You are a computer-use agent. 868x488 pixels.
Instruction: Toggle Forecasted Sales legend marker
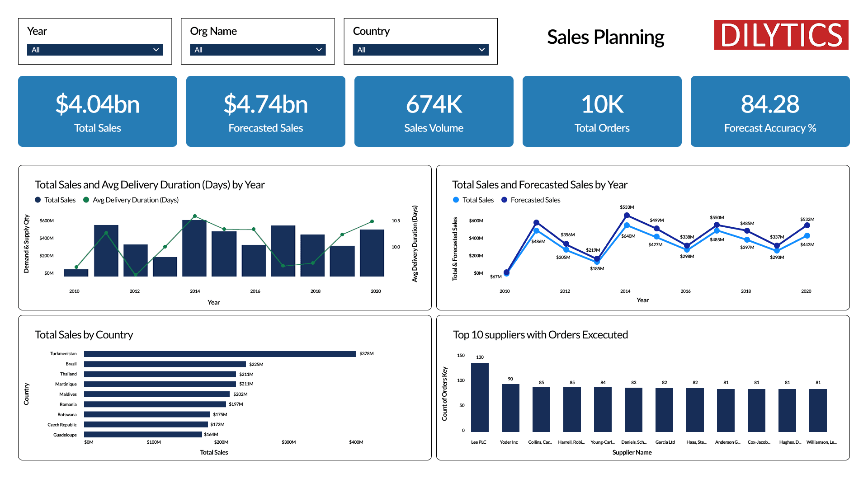[504, 200]
